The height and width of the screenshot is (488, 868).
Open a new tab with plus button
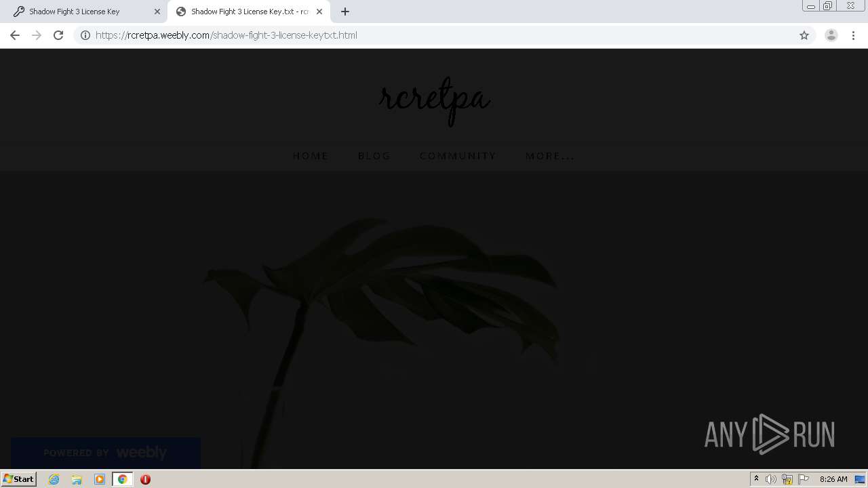345,12
